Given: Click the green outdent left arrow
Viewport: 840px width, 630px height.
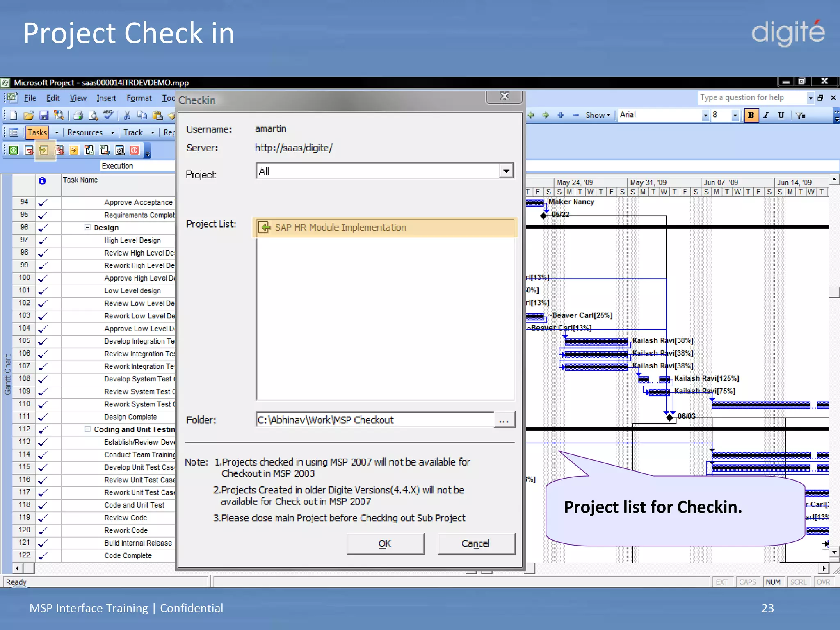Looking at the screenshot, I should [x=531, y=115].
